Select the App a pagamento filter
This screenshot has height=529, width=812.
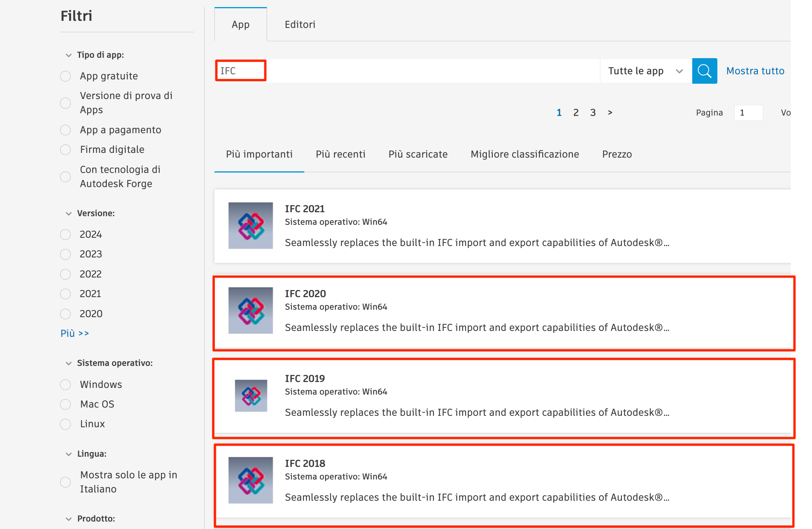click(66, 130)
